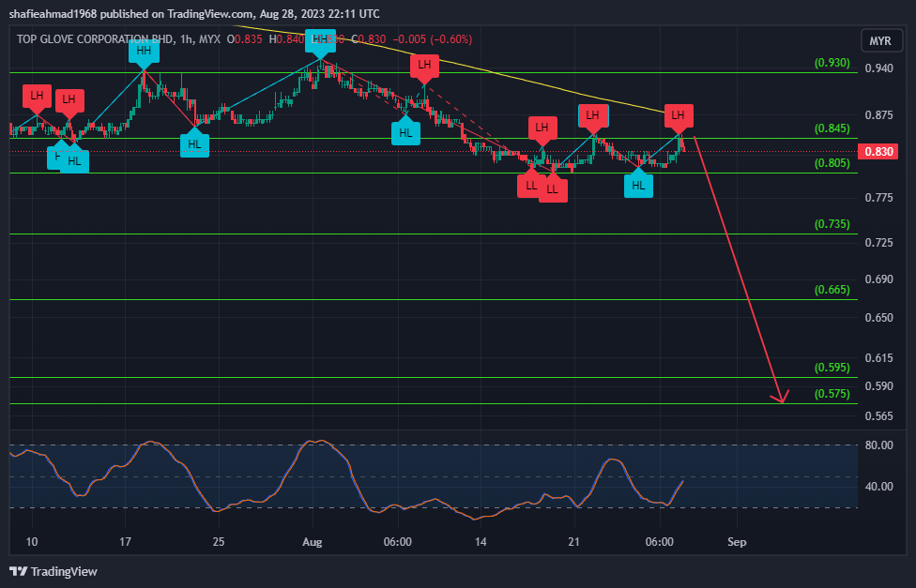Click price axis value 0.940
916x588 pixels.
tap(878, 68)
